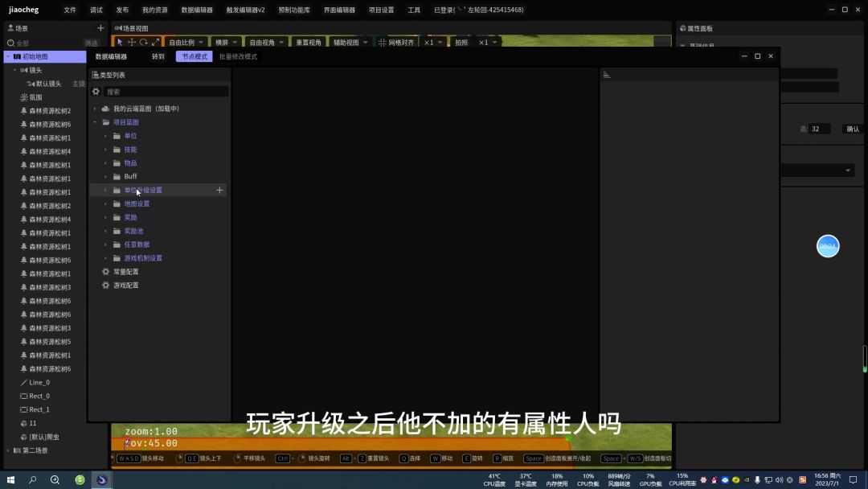Open the 自由视角 dropdown

(x=267, y=43)
